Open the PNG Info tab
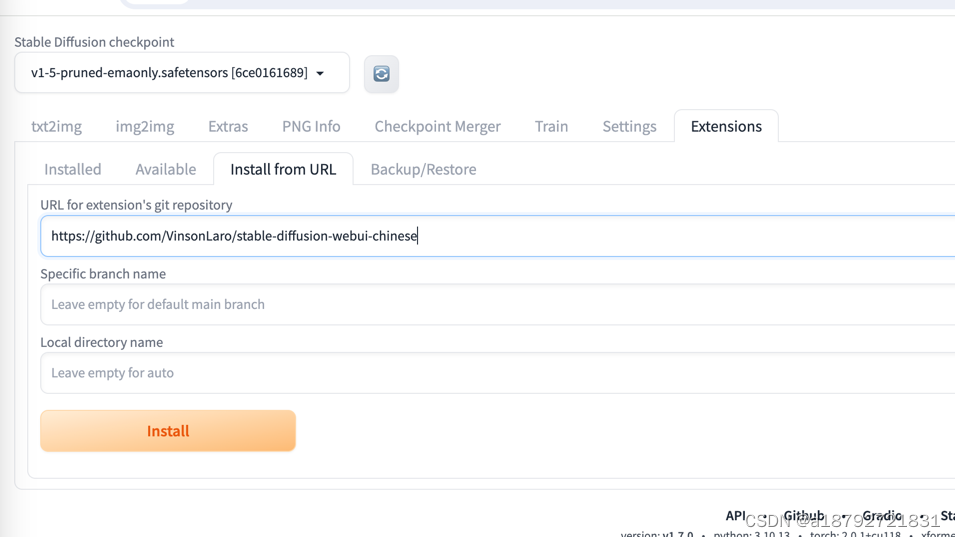The width and height of the screenshot is (955, 537). (311, 126)
